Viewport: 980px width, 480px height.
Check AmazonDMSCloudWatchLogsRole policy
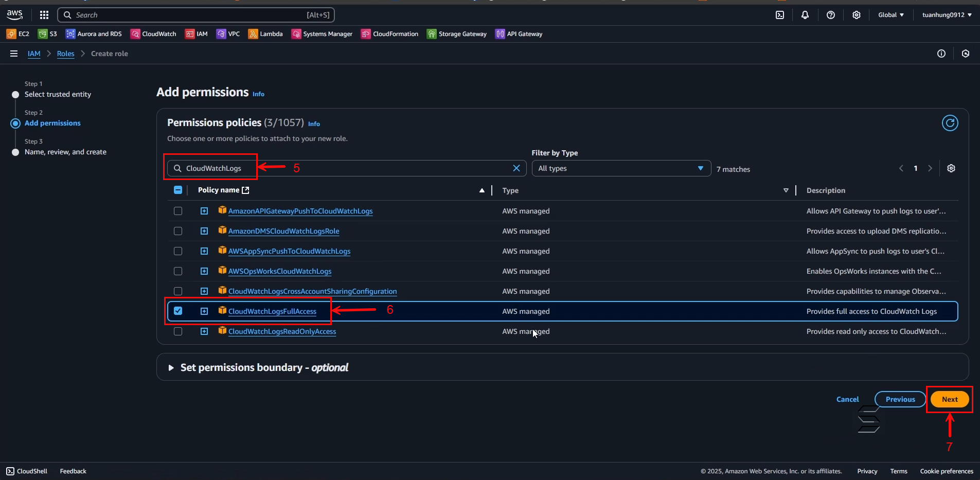tap(178, 231)
